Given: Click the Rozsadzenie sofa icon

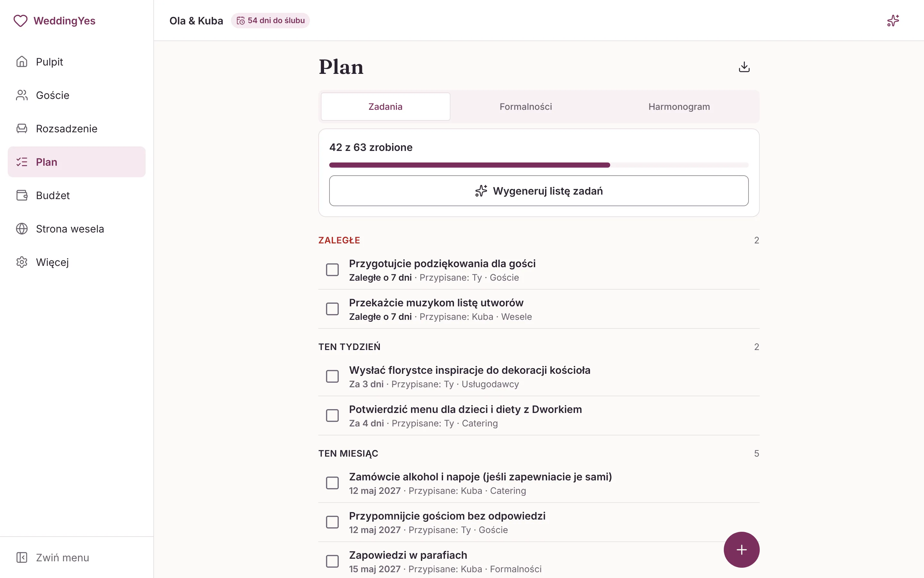Looking at the screenshot, I should click(x=22, y=128).
